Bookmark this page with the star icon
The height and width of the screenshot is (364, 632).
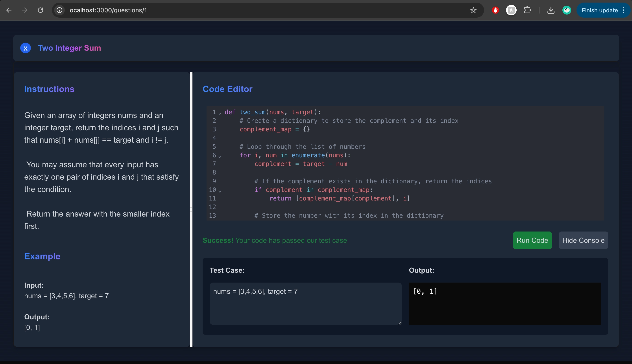(x=473, y=10)
